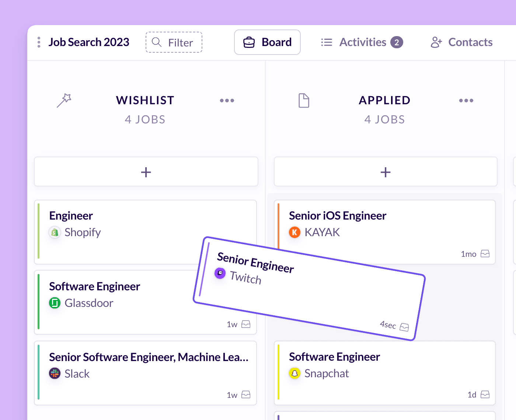
Task: Click the Filter magnifying glass icon
Action: (x=156, y=42)
